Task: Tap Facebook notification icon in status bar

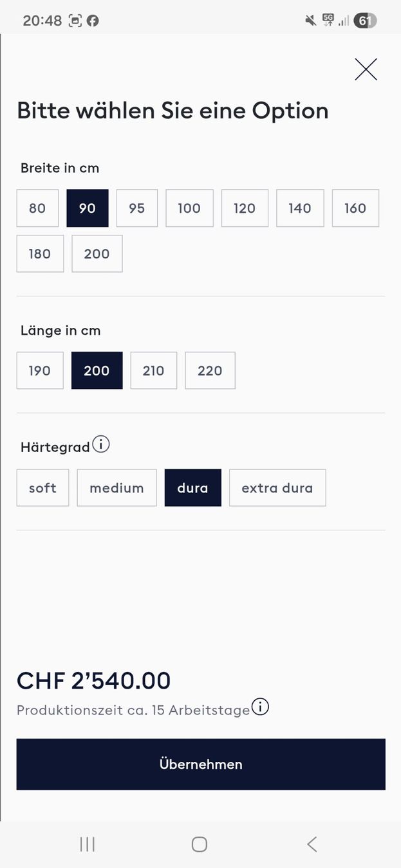Action: pos(93,21)
